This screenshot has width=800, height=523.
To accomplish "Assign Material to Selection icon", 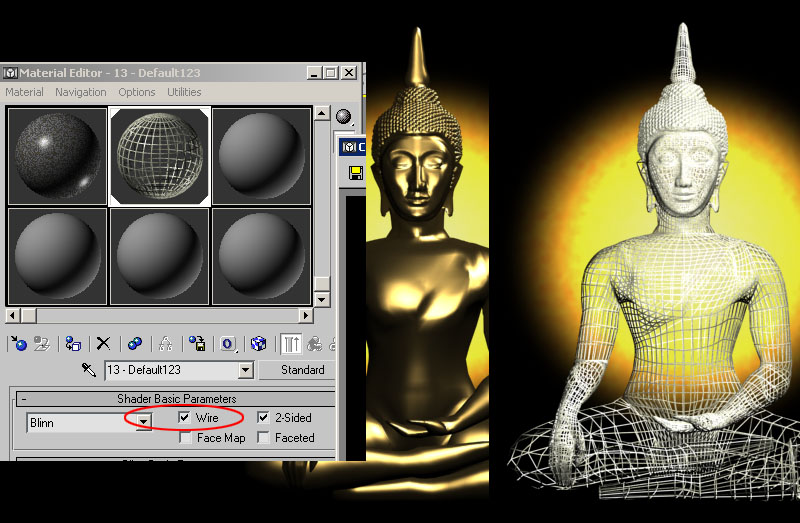I will (x=73, y=343).
